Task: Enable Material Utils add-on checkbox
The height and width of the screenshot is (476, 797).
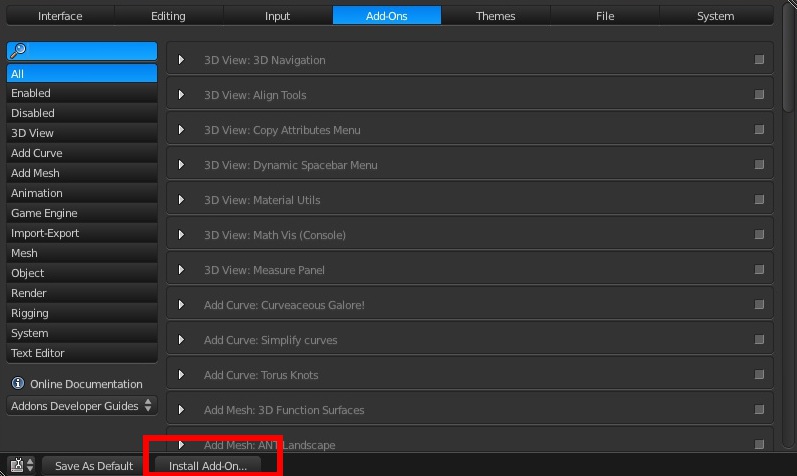Action: [759, 199]
